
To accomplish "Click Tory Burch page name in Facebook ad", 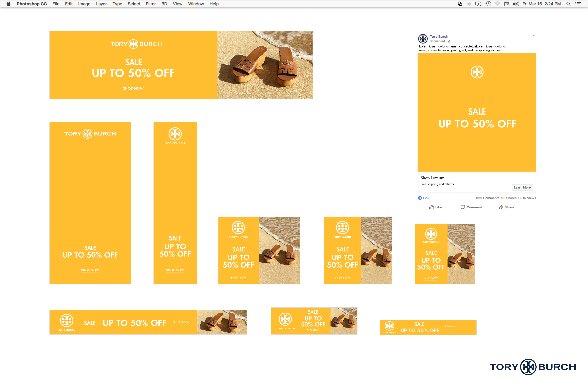I will pos(439,37).
